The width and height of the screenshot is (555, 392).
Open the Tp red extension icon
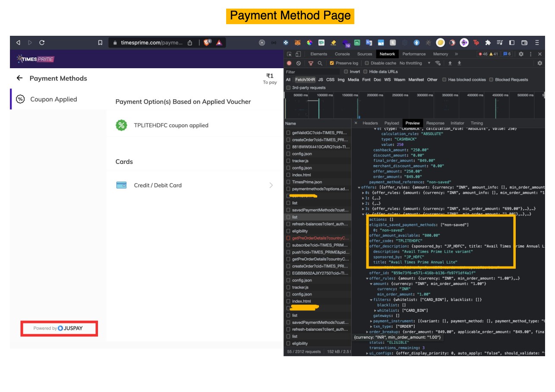(x=476, y=43)
